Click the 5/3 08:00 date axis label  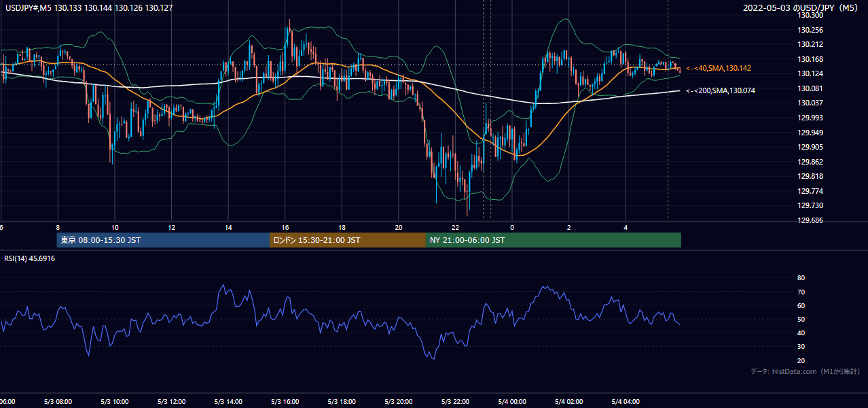tap(58, 401)
